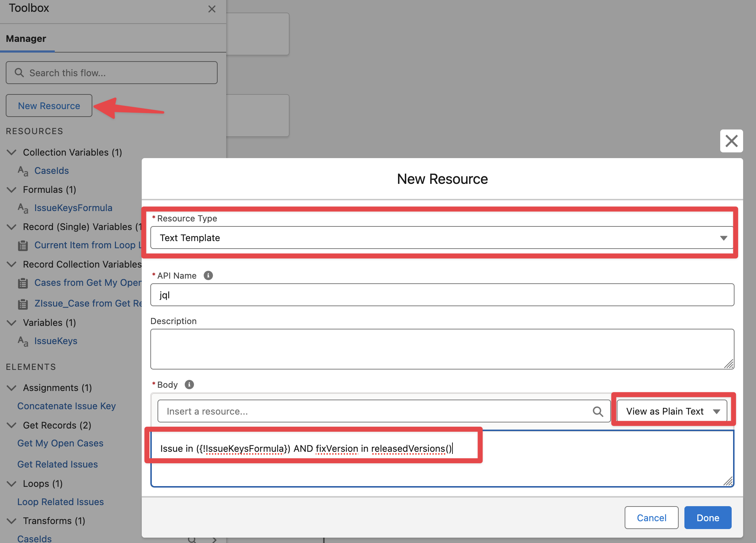Click the Done button
This screenshot has width=756, height=543.
point(707,518)
